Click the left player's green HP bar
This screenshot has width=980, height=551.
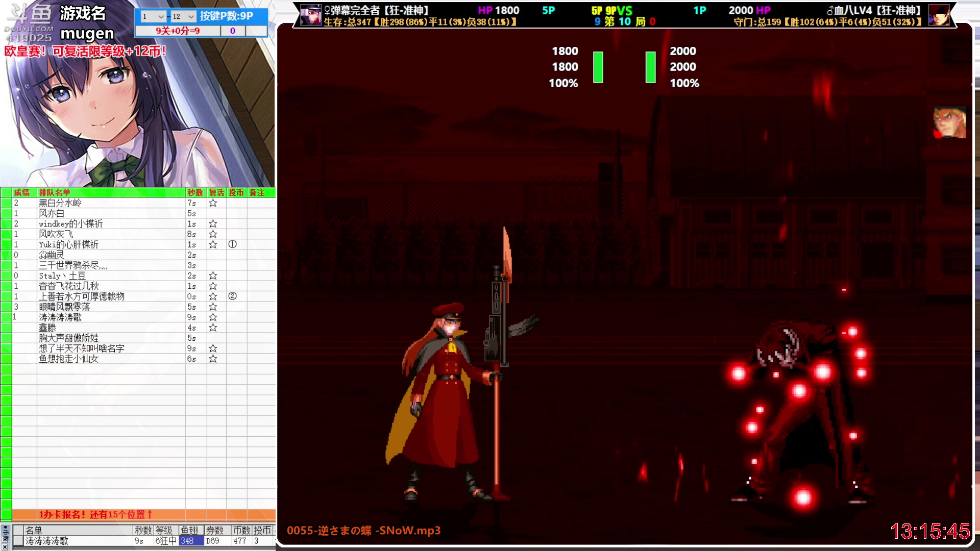(598, 67)
